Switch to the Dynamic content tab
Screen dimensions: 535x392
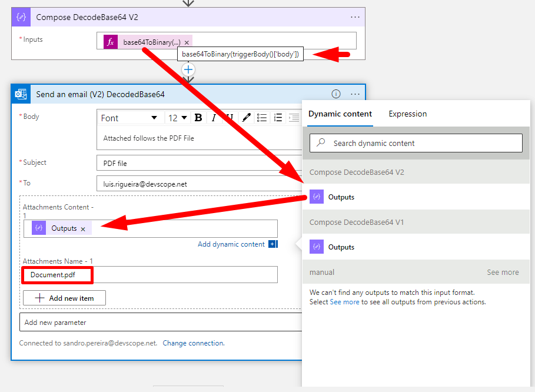point(340,114)
